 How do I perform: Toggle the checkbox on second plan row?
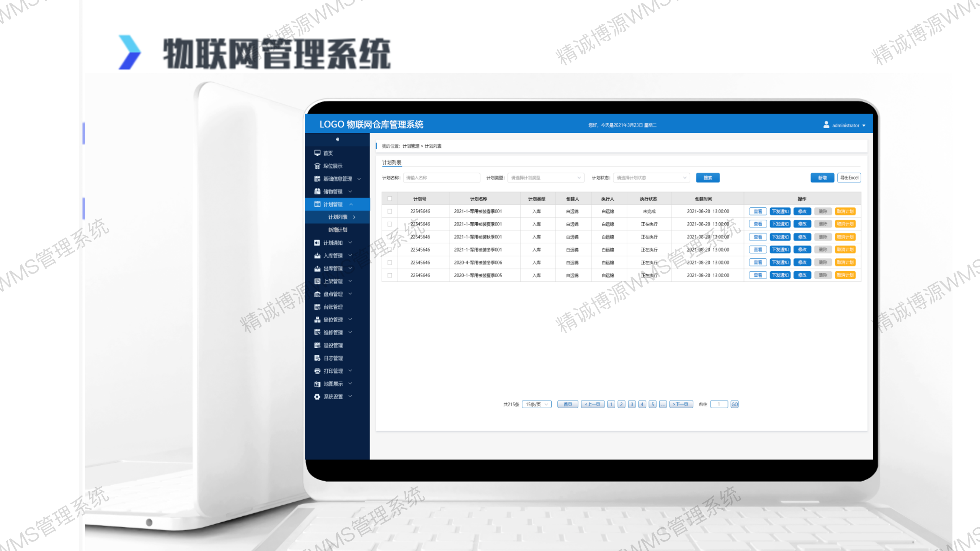tap(390, 224)
